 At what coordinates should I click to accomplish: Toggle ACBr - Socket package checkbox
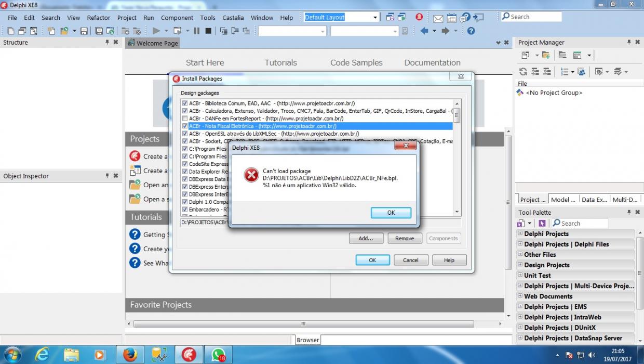pyautogui.click(x=184, y=141)
